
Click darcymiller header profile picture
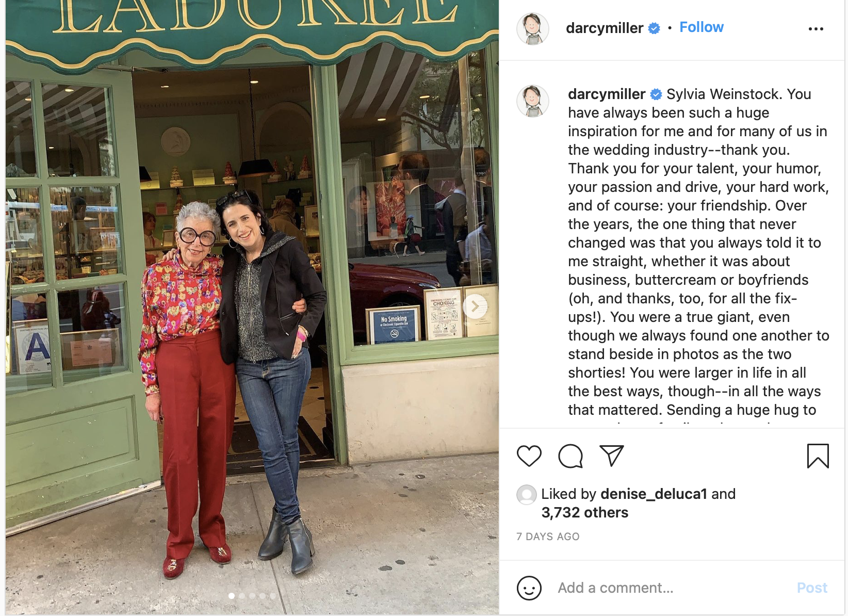point(533,29)
